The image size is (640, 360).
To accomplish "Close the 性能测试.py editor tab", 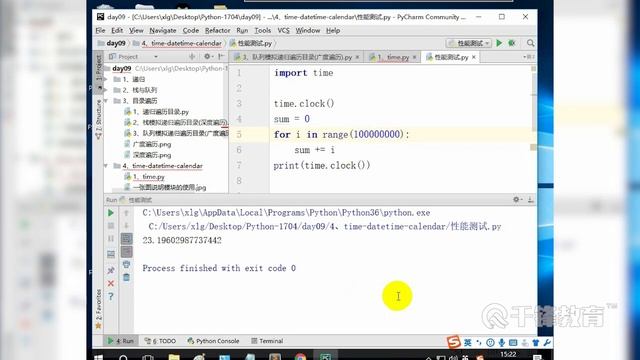I will [473, 57].
